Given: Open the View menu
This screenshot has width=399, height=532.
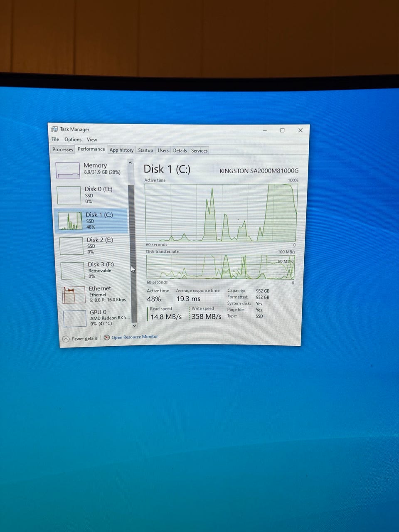Looking at the screenshot, I should 92,140.
